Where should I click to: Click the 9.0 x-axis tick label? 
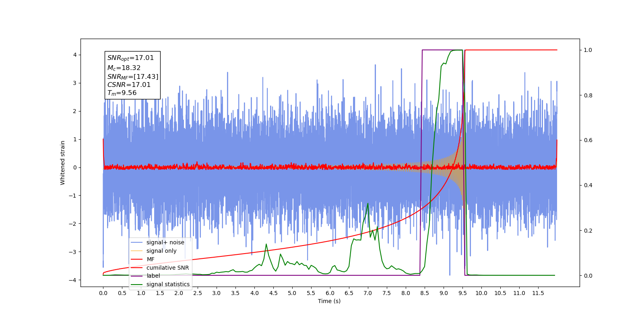(x=444, y=293)
